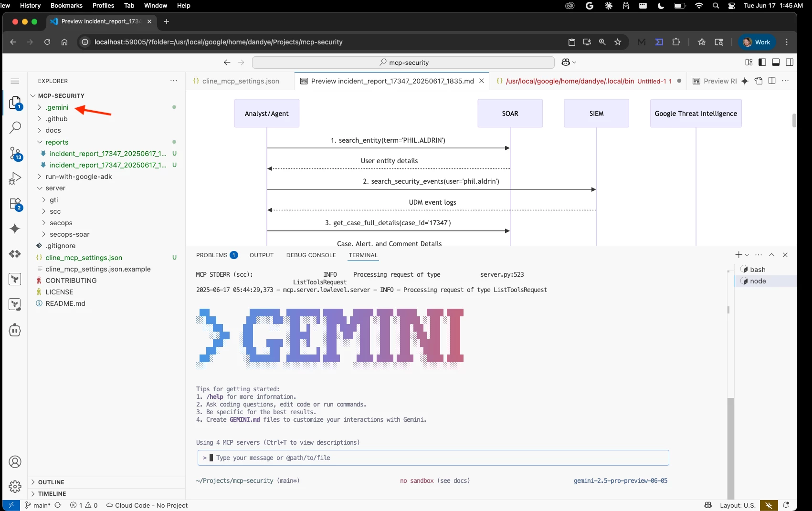Switch to OUTPUT panel tab
The image size is (812, 511).
click(x=262, y=255)
